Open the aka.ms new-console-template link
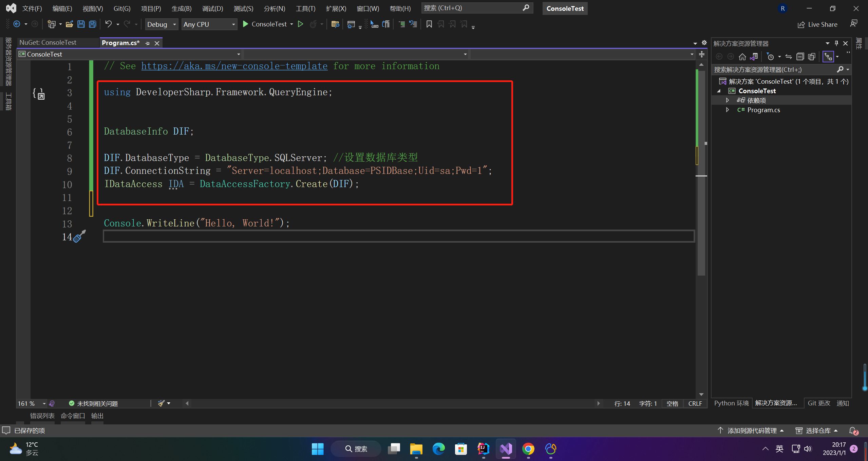Image resolution: width=868 pixels, height=461 pixels. pyautogui.click(x=234, y=66)
